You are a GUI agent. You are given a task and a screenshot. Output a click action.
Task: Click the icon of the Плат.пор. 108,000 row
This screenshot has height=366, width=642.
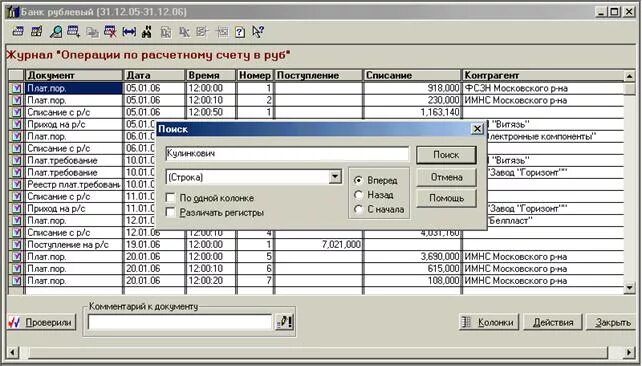[16, 281]
